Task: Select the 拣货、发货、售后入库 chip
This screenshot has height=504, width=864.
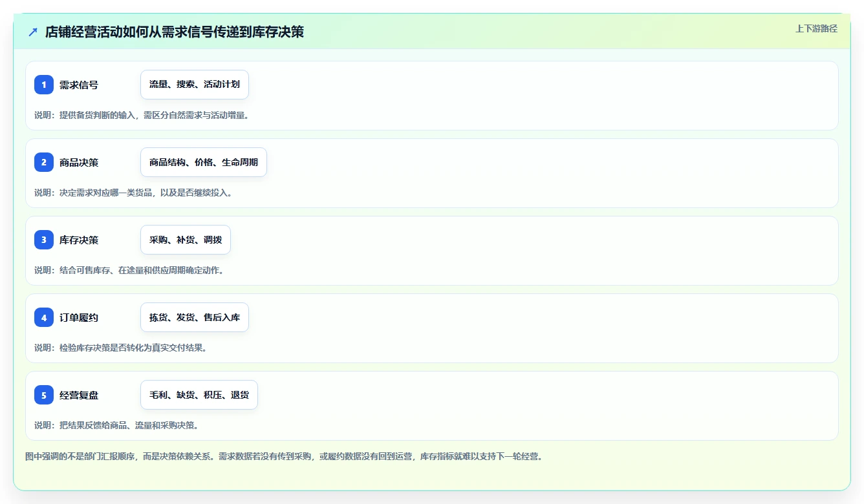Action: [x=195, y=317]
